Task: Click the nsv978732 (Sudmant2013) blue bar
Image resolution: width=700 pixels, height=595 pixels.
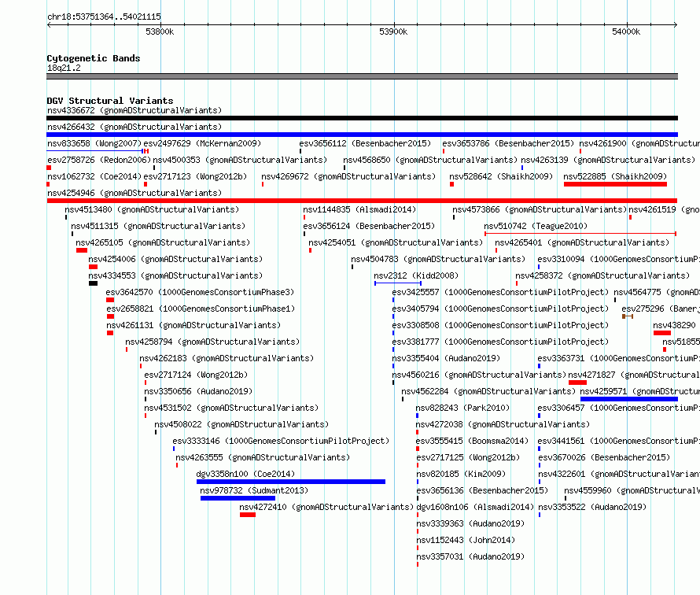Action: (x=238, y=498)
